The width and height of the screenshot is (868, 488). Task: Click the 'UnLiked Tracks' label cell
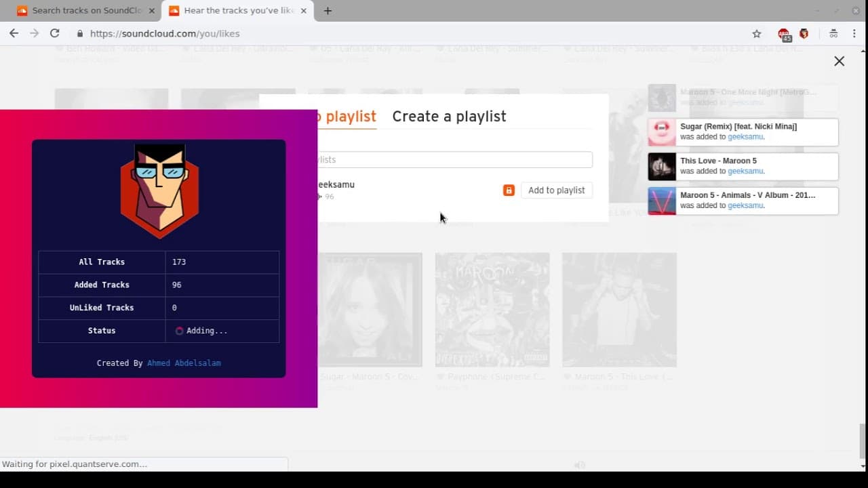(x=102, y=308)
